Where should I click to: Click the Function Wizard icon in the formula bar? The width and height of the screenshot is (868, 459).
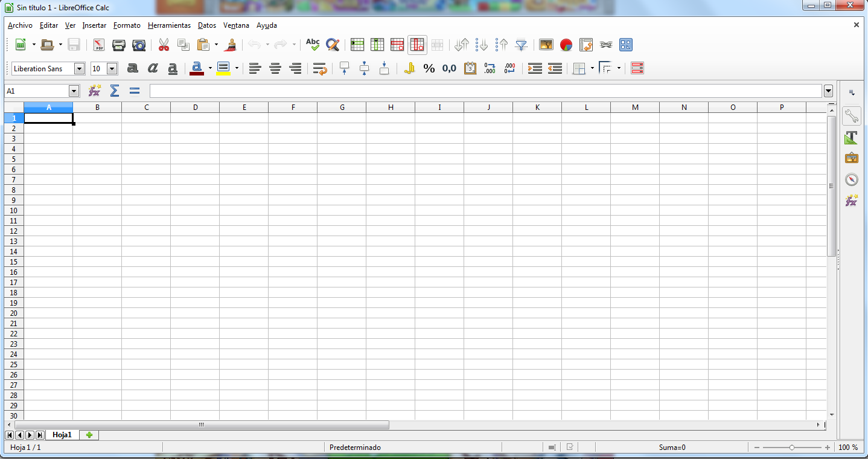pyautogui.click(x=94, y=91)
